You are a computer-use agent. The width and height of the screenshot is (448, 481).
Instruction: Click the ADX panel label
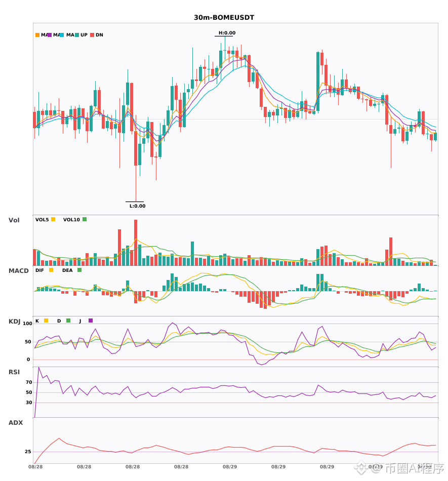coord(16,422)
